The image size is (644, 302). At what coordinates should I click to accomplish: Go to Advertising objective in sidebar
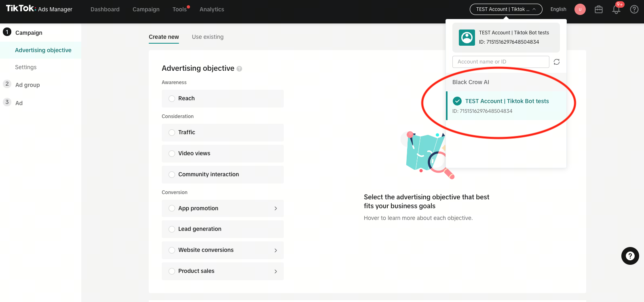click(40, 50)
